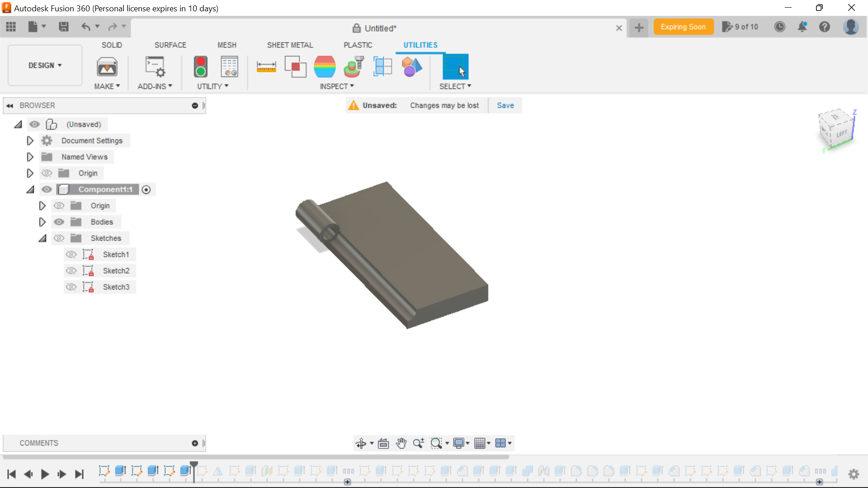Expand the top-level Origin folder
The image size is (868, 488).
29,173
